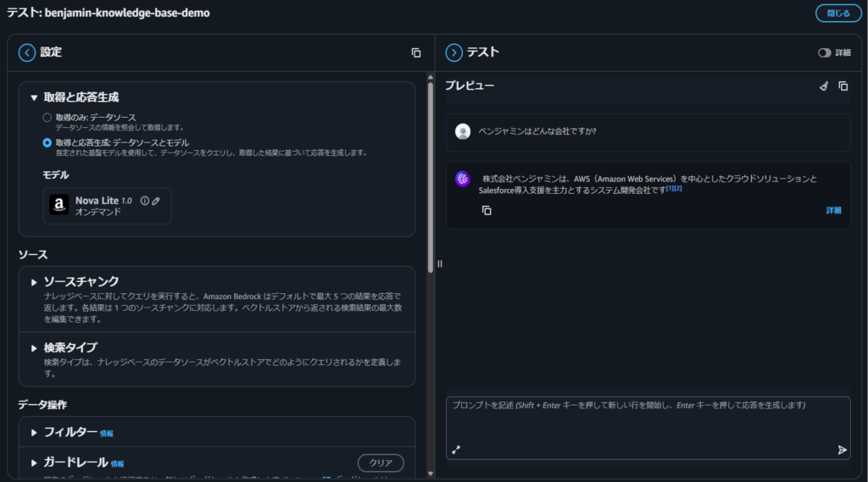Expand the prompt box with the resize icon
The width and height of the screenshot is (868, 482).
point(456,450)
